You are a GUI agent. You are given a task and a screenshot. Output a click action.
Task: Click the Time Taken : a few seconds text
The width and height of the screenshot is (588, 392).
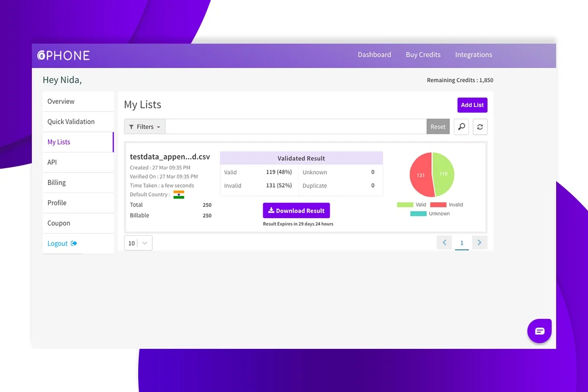point(162,186)
